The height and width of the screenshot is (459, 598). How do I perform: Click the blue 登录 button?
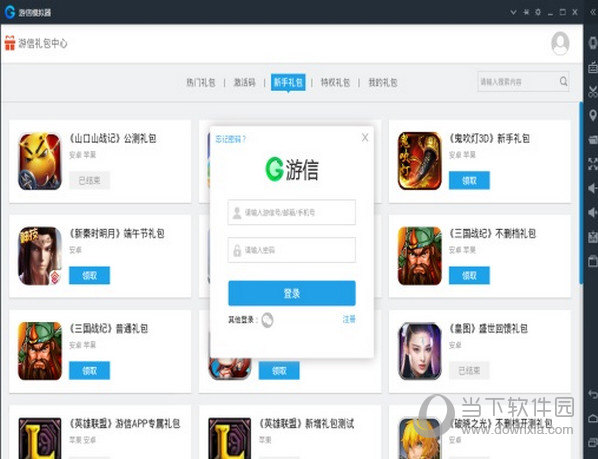tap(292, 293)
